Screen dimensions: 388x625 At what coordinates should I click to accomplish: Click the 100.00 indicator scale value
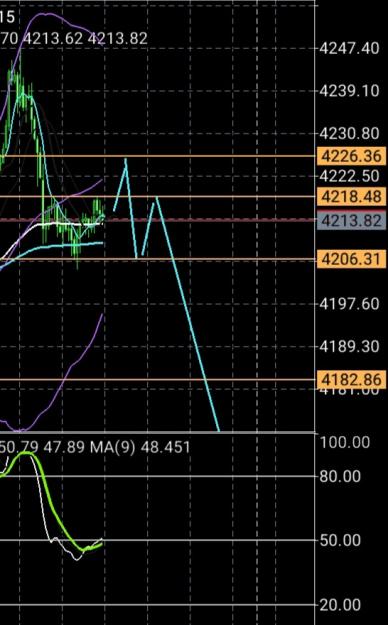coord(345,442)
